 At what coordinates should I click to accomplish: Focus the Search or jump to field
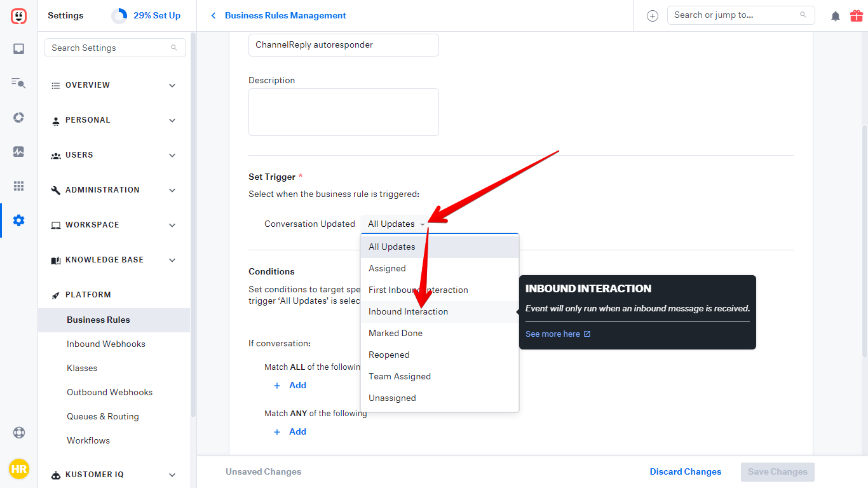741,15
